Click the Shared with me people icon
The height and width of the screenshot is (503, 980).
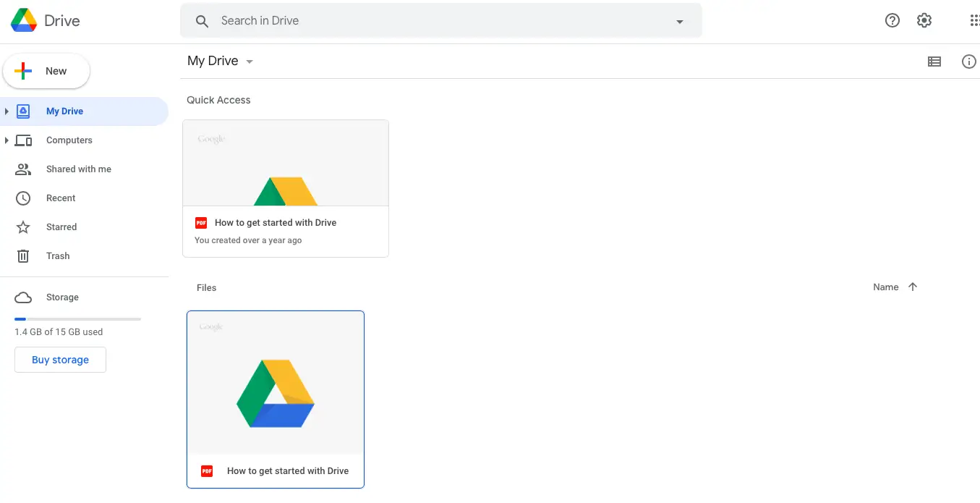click(23, 169)
